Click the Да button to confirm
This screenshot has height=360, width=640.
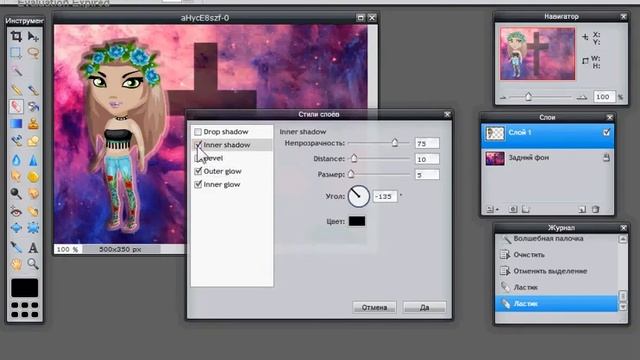coord(424,307)
